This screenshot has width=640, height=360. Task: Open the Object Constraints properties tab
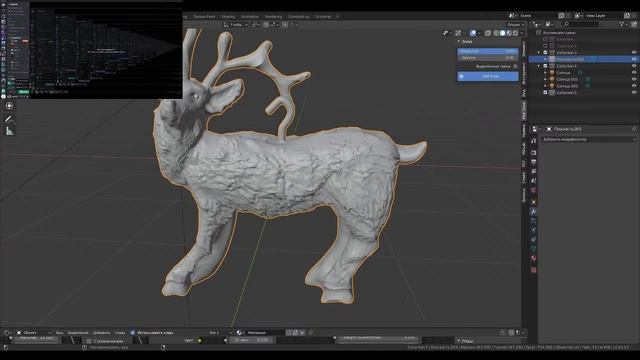pos(533,240)
